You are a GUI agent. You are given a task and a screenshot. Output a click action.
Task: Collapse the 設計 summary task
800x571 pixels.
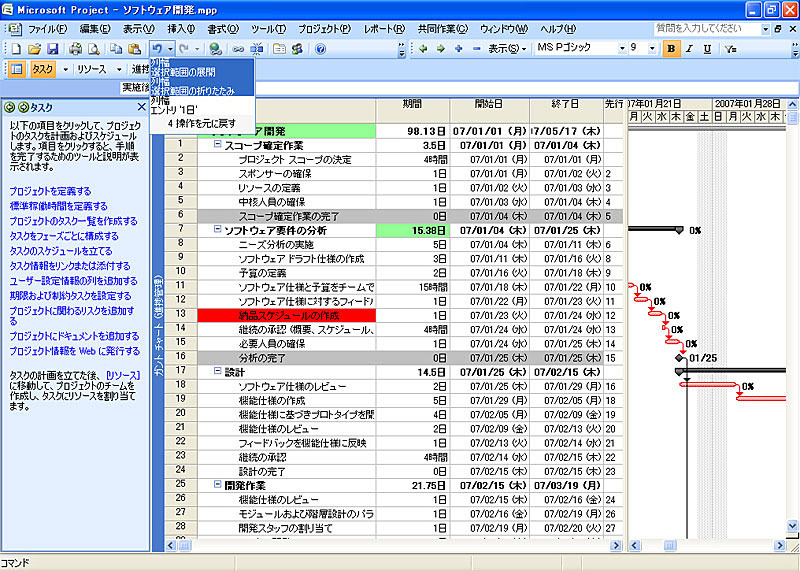(x=217, y=371)
